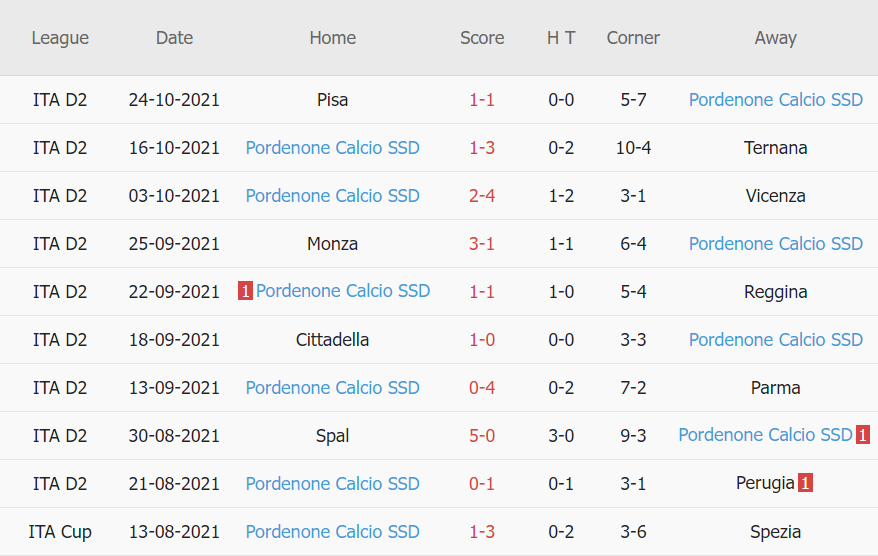The image size is (878, 556).
Task: Click the red card badge beside Perugia
Action: point(805,484)
